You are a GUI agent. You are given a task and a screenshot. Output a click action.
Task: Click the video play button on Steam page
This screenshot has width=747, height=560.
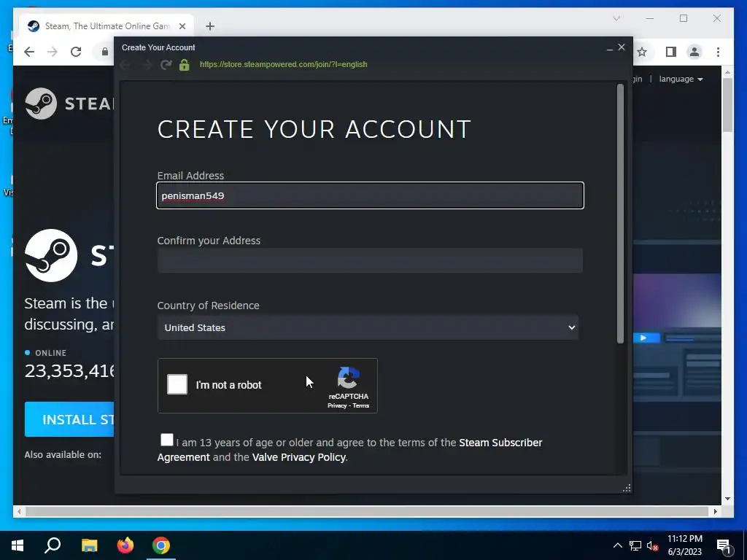coord(644,338)
